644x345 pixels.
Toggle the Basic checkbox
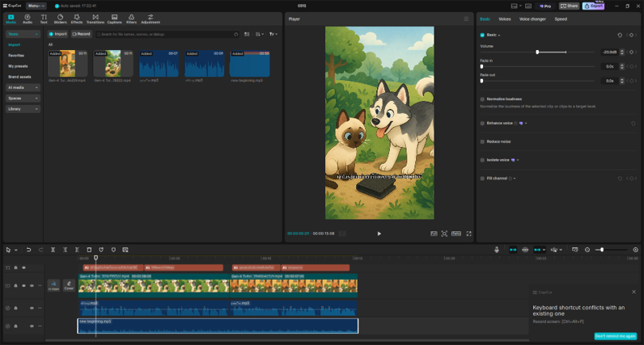[x=482, y=36]
